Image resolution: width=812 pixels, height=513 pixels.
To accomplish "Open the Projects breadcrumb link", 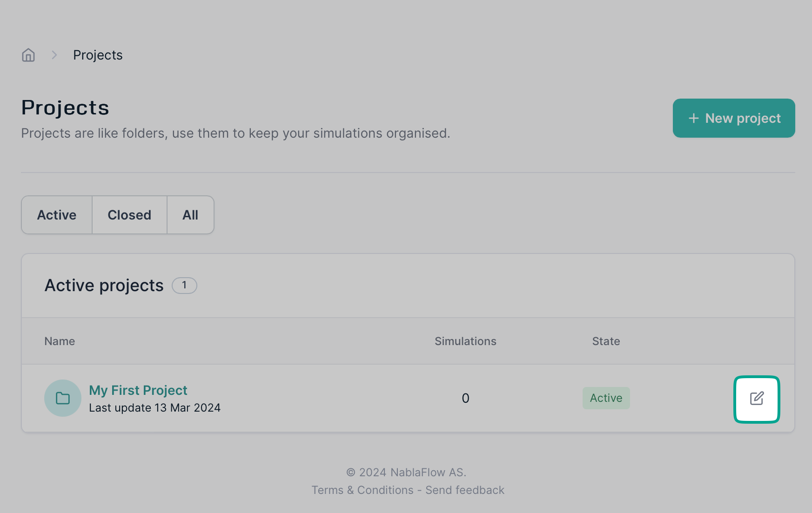I will [x=98, y=55].
